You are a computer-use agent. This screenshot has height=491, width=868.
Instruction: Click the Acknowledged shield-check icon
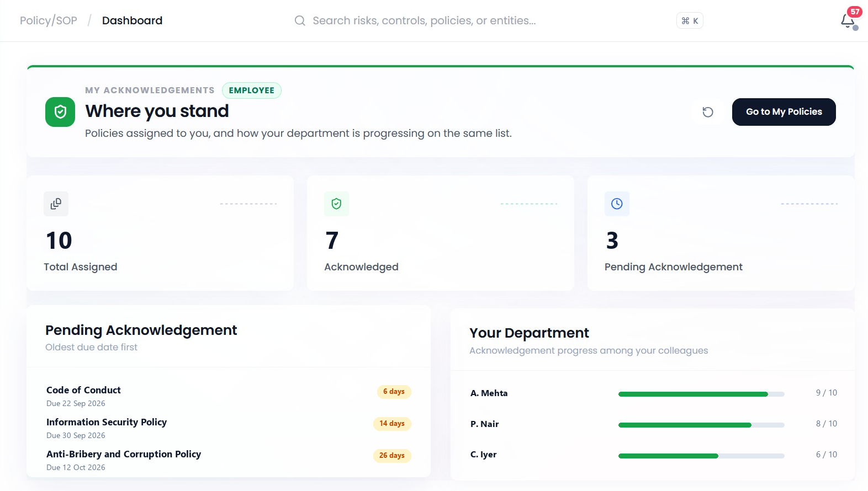(336, 204)
